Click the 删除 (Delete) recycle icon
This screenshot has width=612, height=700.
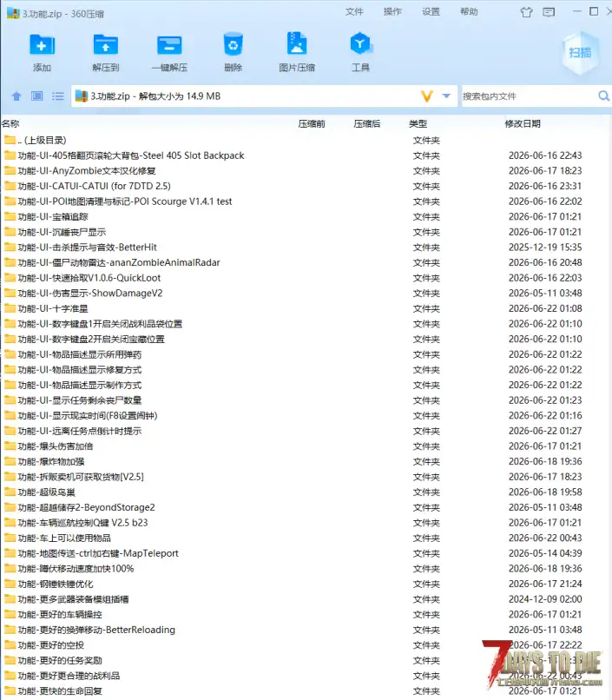(x=233, y=44)
